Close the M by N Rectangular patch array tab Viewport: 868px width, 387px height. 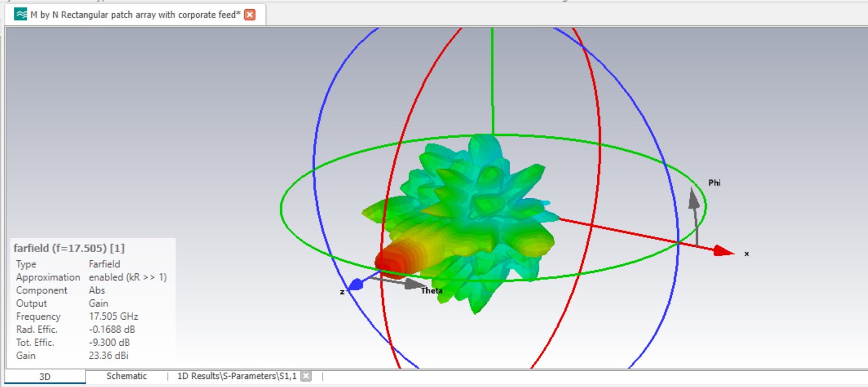[250, 15]
